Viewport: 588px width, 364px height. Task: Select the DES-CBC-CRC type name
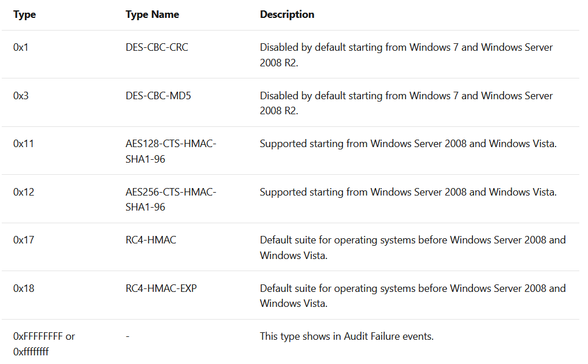[157, 47]
